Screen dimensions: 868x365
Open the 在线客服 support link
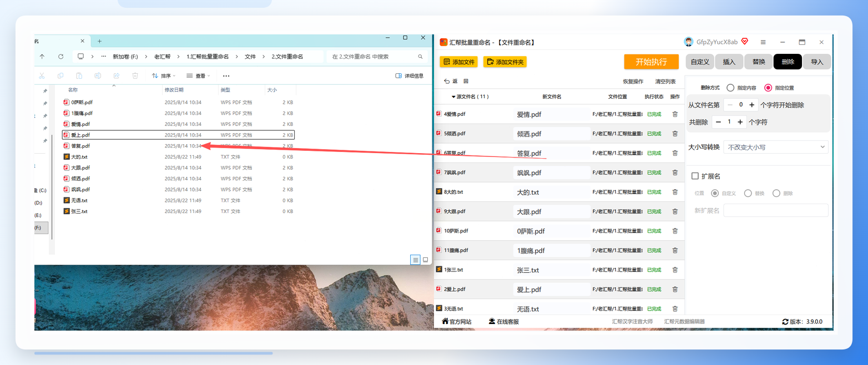(503, 322)
